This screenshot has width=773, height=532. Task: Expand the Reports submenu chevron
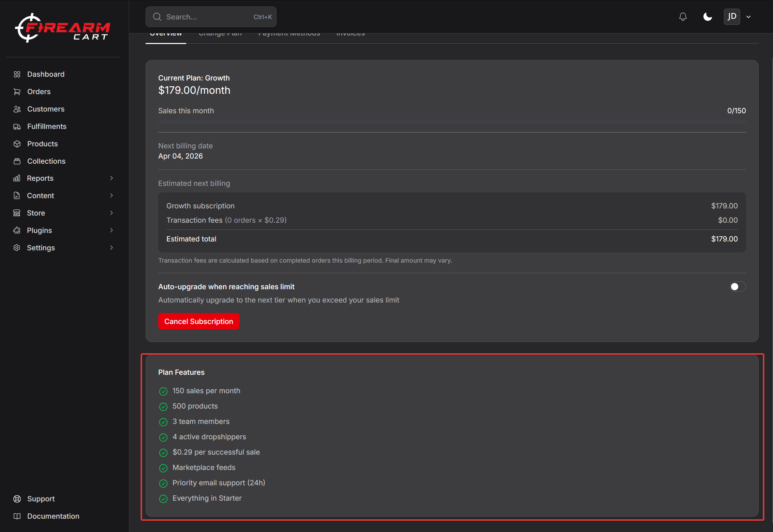coord(112,178)
